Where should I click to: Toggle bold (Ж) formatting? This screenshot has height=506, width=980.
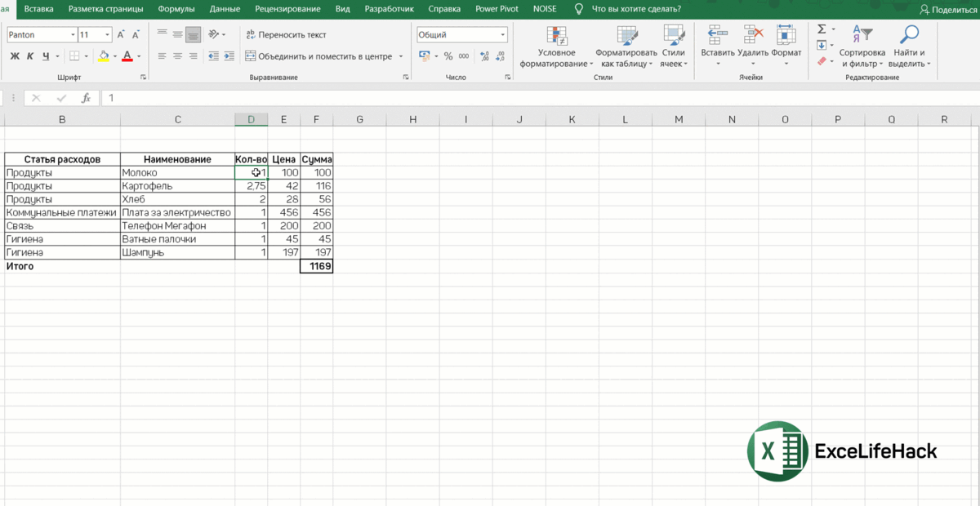[x=15, y=56]
